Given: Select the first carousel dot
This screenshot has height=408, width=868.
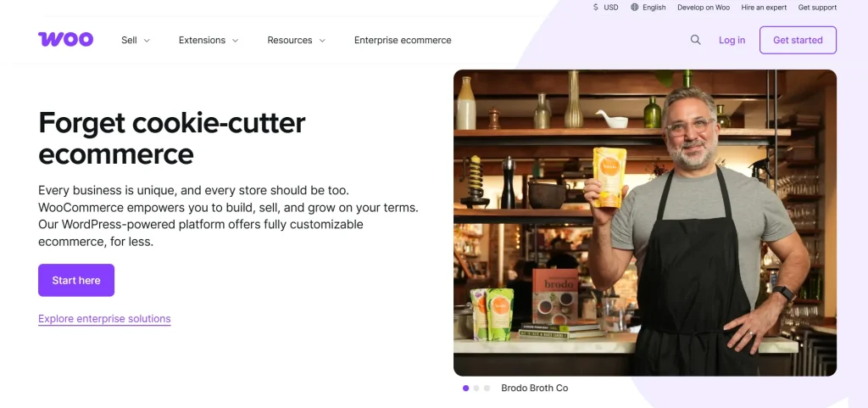Looking at the screenshot, I should [x=465, y=388].
